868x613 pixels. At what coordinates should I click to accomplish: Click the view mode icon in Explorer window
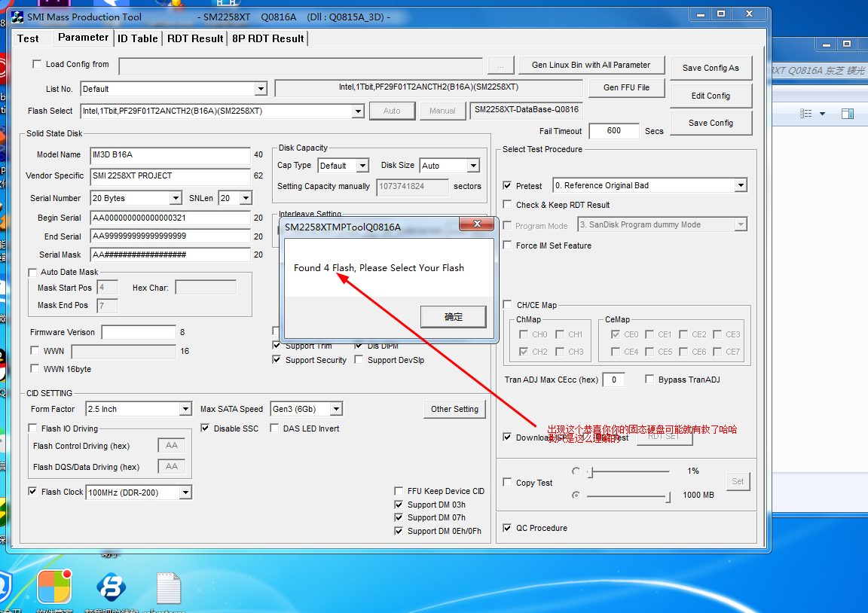(x=806, y=114)
